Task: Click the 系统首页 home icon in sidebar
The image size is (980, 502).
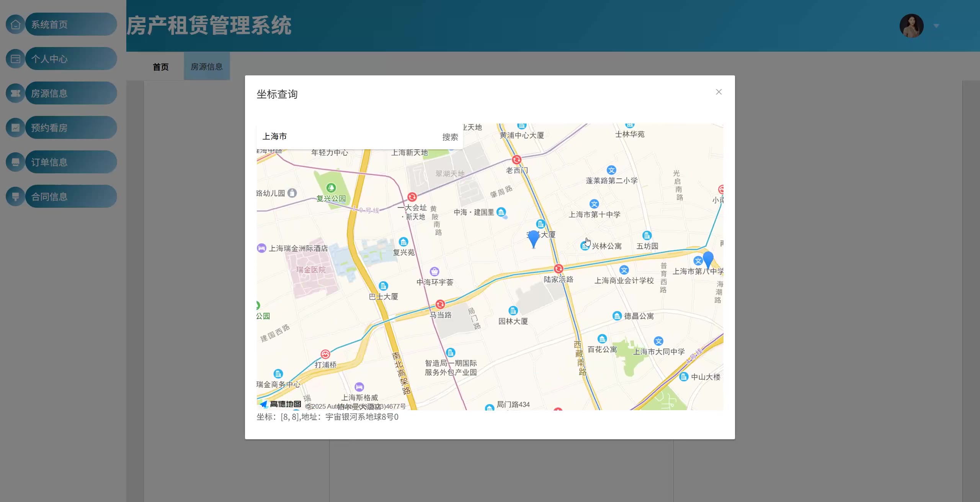Action: coord(15,24)
